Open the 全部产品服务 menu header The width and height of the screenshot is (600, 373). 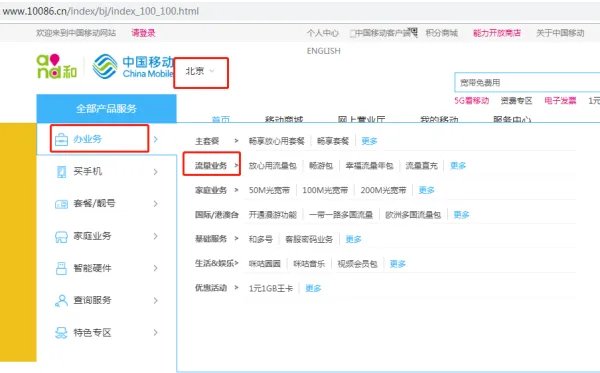(106, 109)
